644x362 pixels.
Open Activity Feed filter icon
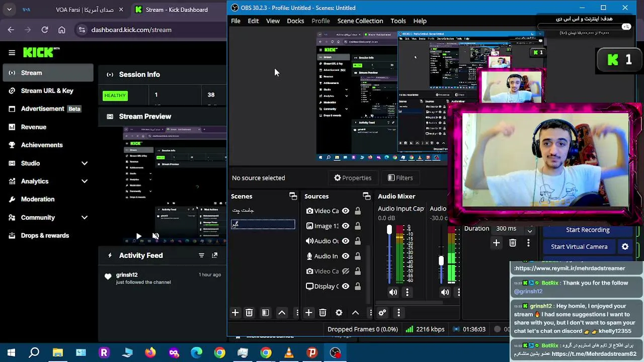pos(201,255)
